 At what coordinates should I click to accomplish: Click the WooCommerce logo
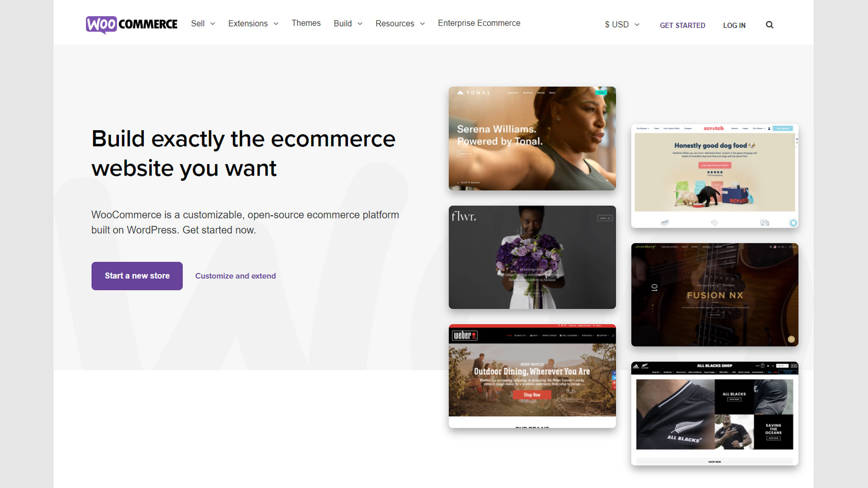pos(131,24)
